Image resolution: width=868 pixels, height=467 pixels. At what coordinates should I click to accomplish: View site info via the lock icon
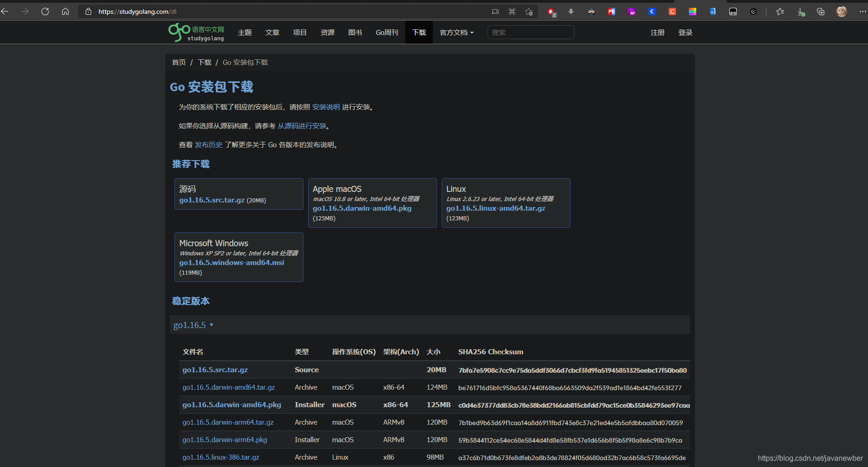click(x=88, y=12)
